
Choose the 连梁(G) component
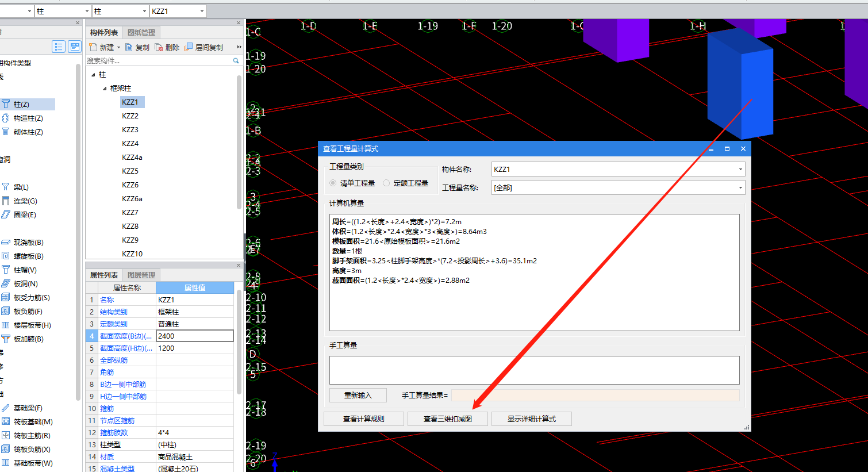[25, 201]
